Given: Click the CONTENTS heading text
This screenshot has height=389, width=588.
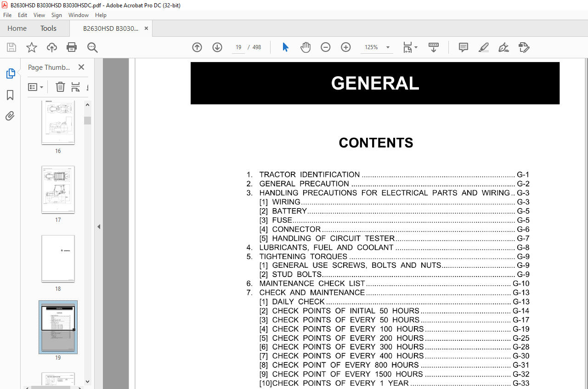Looking at the screenshot, I should coord(376,143).
